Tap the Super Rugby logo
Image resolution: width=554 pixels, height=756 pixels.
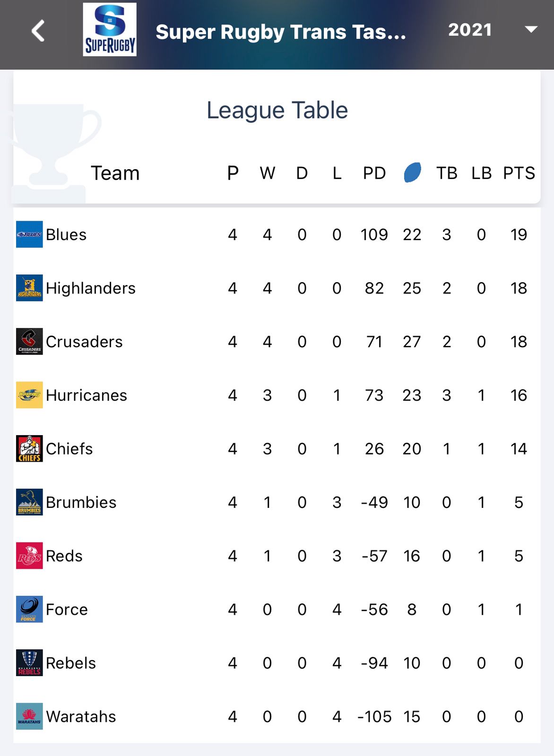110,30
